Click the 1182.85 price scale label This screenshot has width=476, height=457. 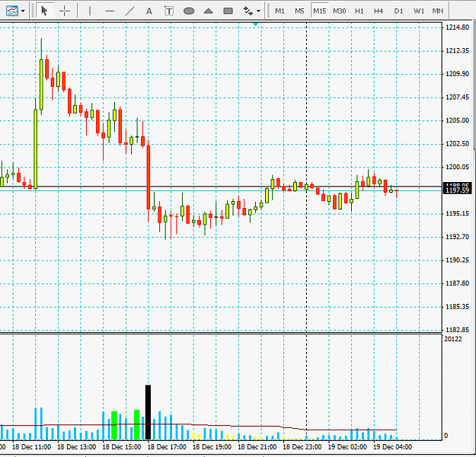tap(457, 330)
